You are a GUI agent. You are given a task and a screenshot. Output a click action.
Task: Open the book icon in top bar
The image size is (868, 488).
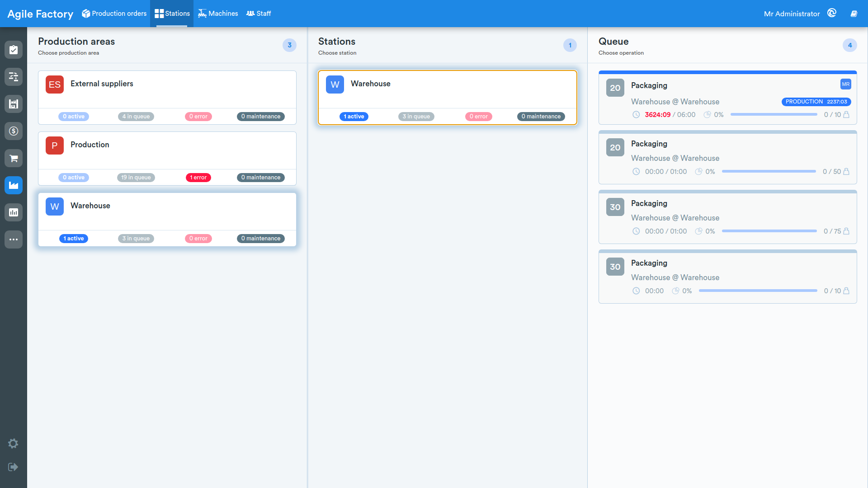(x=854, y=14)
